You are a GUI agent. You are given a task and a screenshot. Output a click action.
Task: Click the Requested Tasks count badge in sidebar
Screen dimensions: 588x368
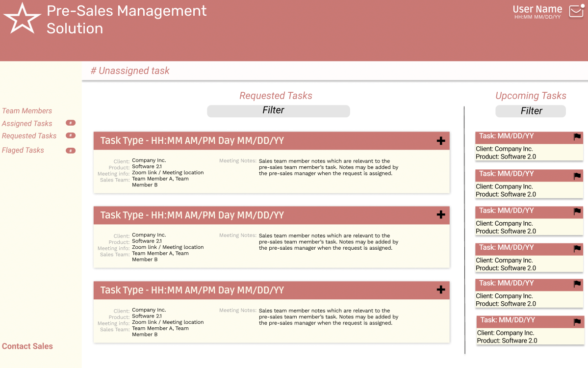point(71,135)
